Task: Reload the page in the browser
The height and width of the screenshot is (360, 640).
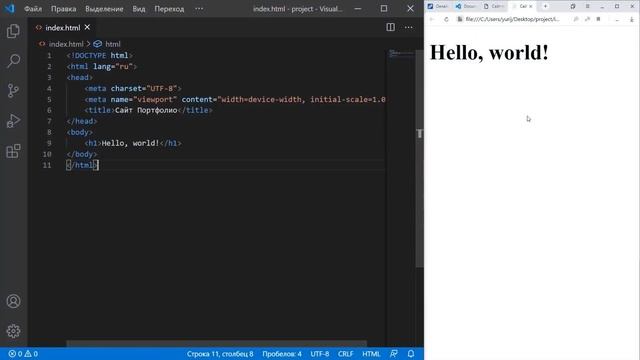Action: (446, 19)
